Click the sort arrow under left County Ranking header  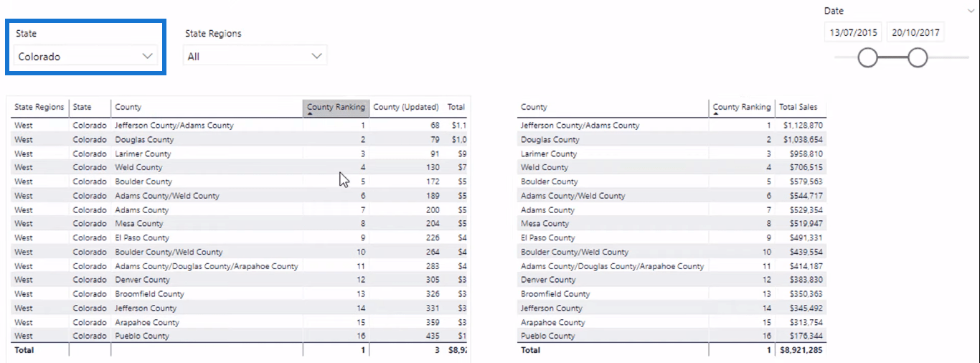310,114
